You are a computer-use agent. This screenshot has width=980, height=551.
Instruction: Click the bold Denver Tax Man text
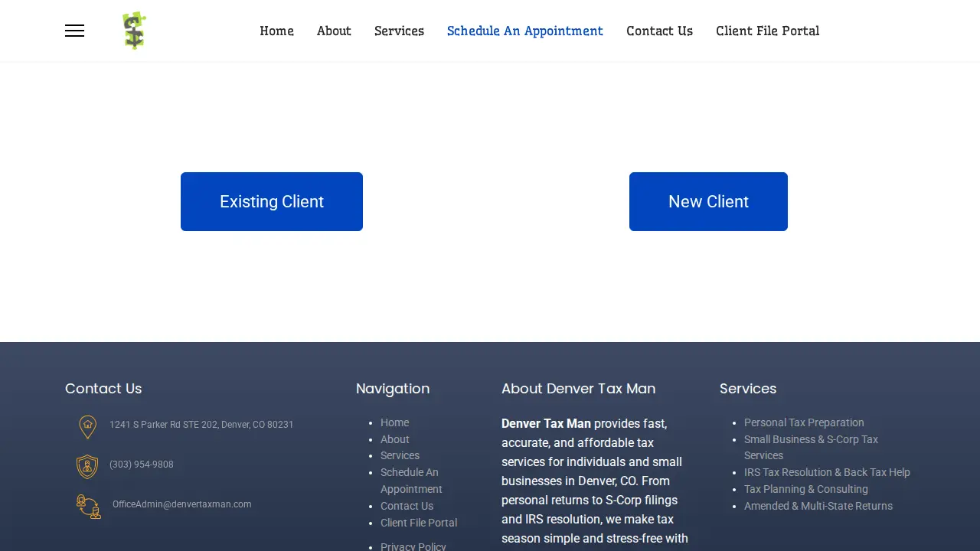(x=546, y=423)
